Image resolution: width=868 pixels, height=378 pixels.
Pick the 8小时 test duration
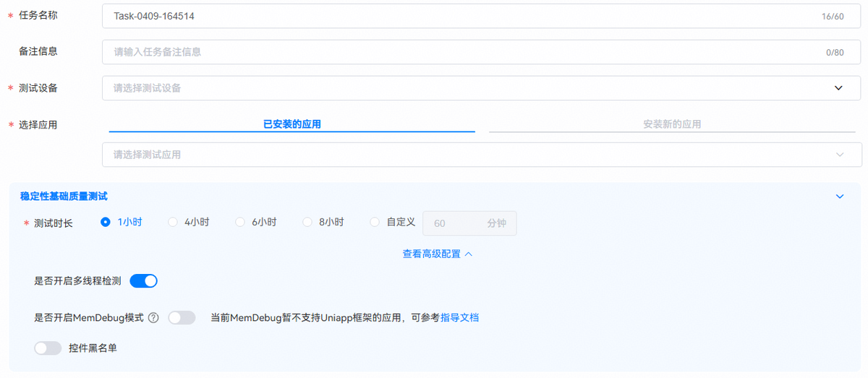(x=307, y=223)
